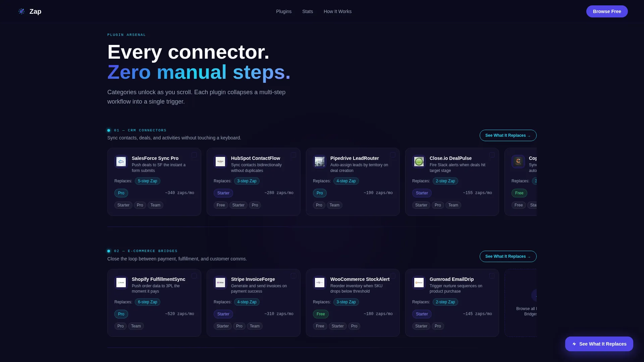Click the partially visible Copper plugin icon

click(518, 162)
